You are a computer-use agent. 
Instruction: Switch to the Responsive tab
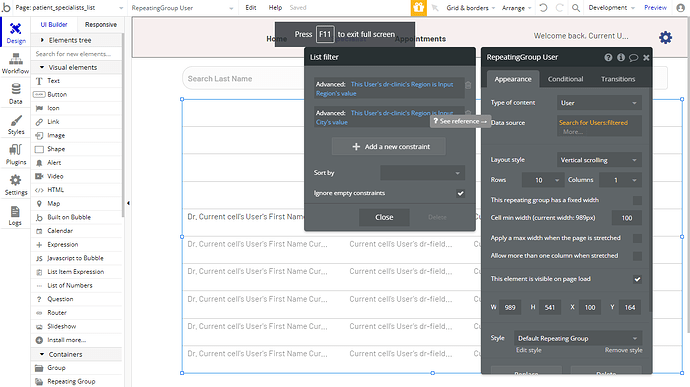tap(101, 25)
